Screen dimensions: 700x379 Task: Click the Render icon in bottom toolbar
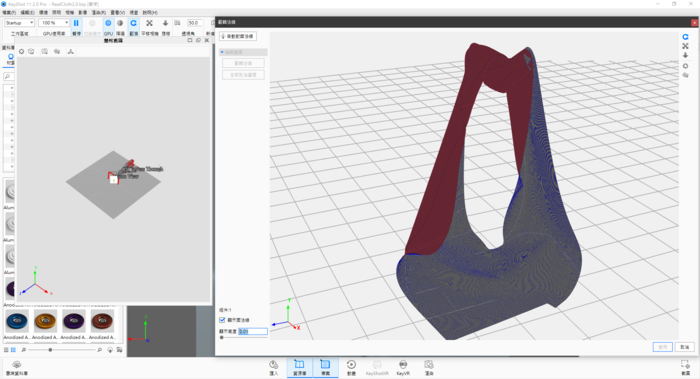pos(429,367)
